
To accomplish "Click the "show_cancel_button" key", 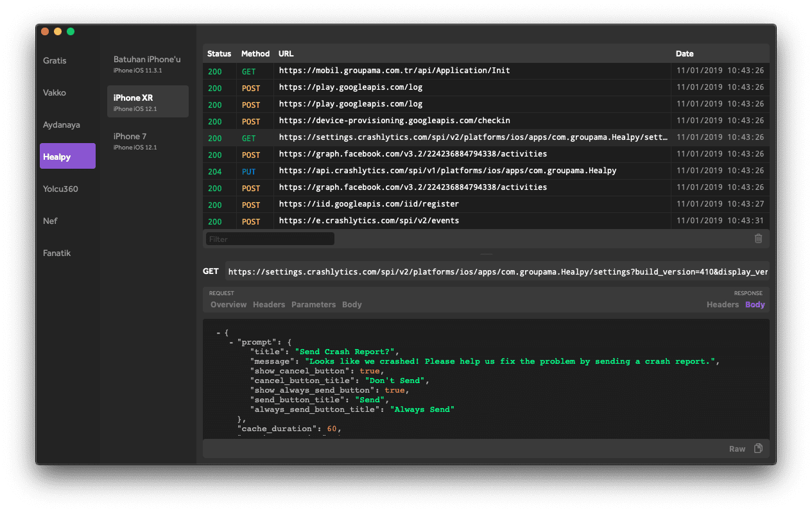I will 300,371.
